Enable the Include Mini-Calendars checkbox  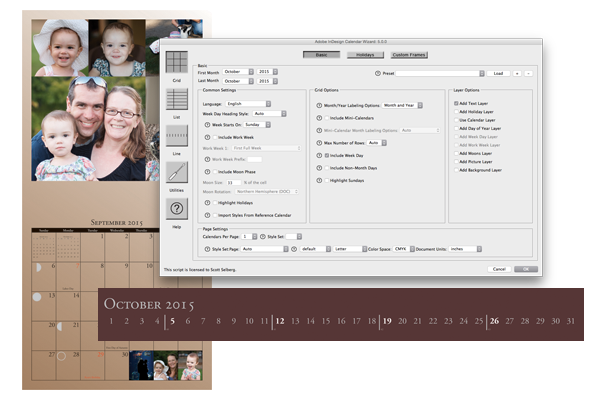click(x=327, y=118)
